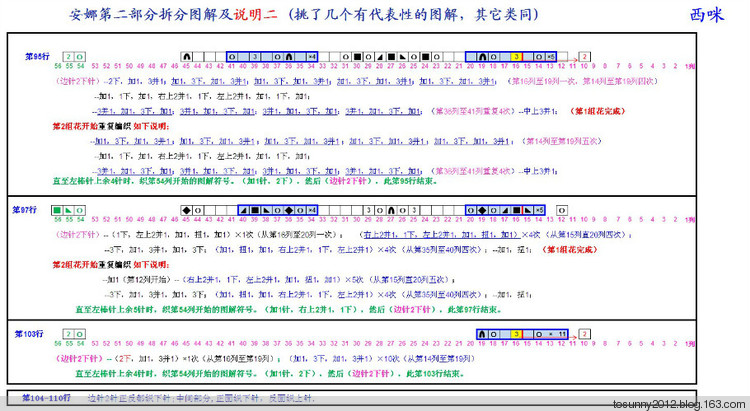
Task: Click the green triangle cell at column 55, row 97
Action: 69,210
